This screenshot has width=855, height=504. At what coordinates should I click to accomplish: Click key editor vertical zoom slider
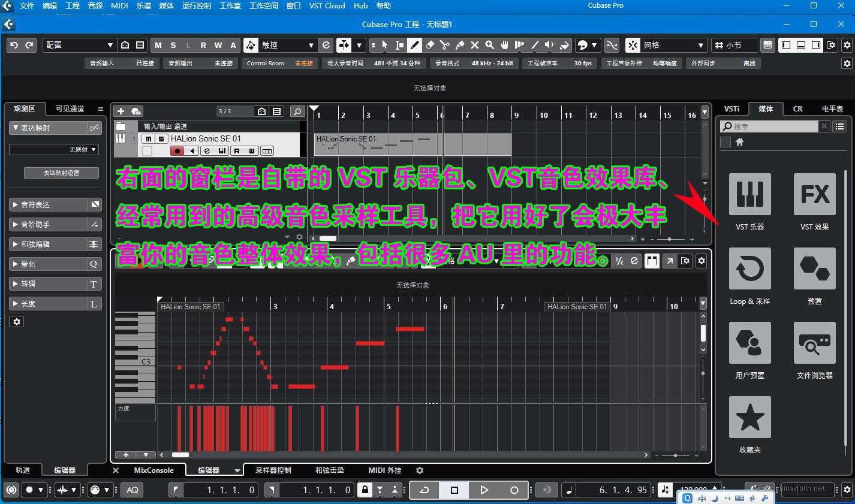click(703, 373)
